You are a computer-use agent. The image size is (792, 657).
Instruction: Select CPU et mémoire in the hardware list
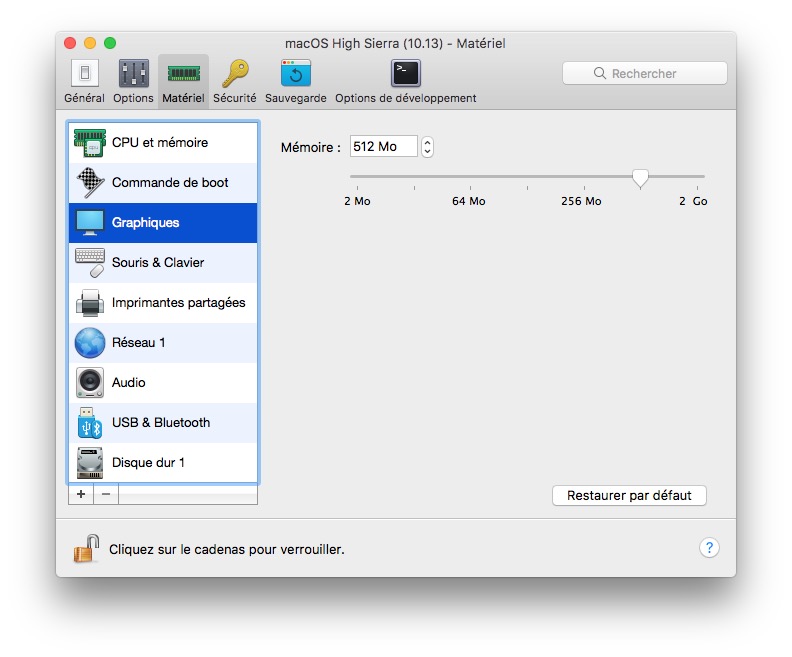point(163,143)
